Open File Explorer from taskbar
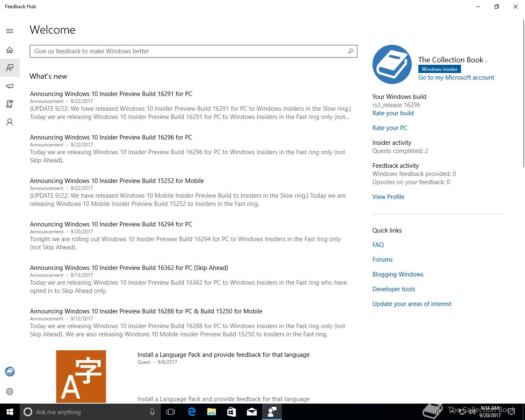The width and height of the screenshot is (525, 420). 212,412
